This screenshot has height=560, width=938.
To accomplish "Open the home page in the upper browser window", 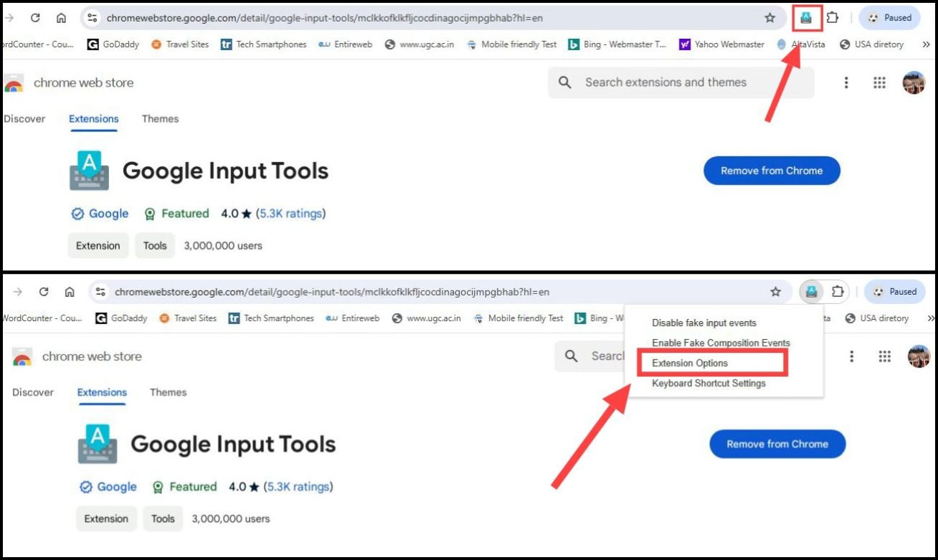I will point(61,18).
